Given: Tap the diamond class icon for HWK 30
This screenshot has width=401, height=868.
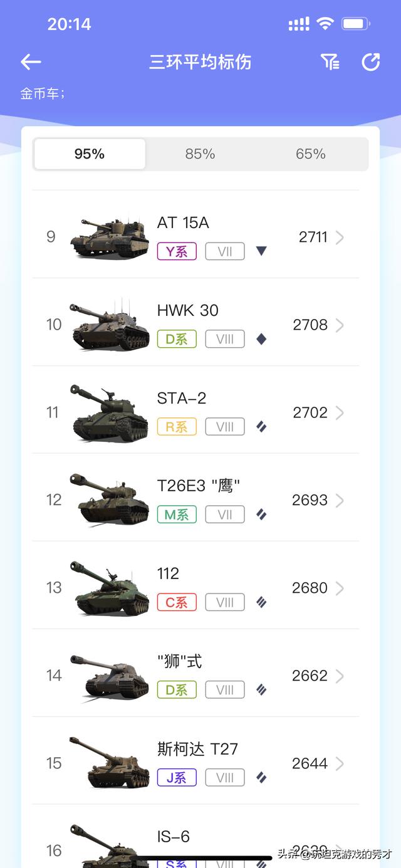Looking at the screenshot, I should (262, 339).
